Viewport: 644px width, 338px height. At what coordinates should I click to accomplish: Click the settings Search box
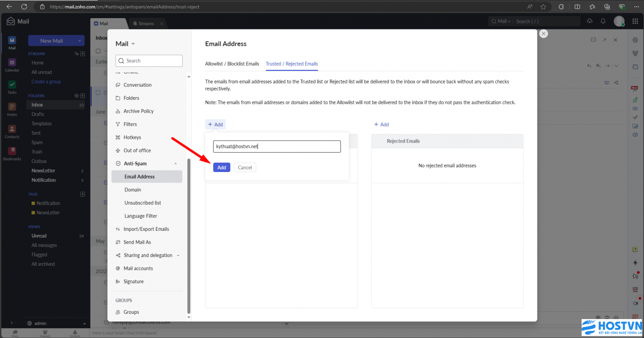[x=149, y=61]
